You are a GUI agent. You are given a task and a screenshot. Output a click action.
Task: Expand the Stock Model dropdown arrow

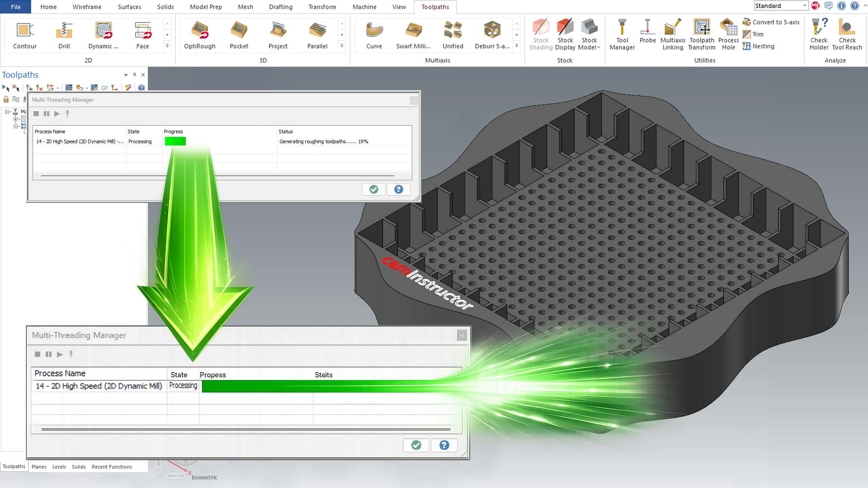point(599,47)
